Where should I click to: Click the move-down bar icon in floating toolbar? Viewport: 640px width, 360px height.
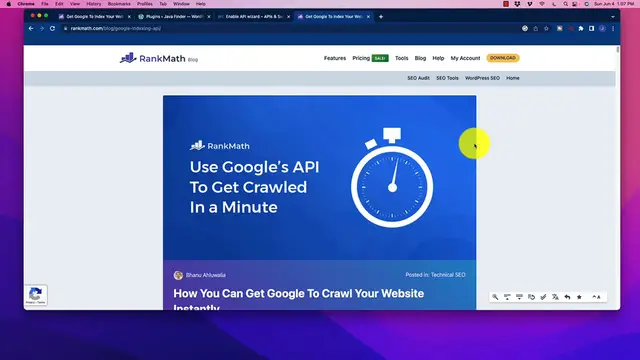(x=519, y=297)
